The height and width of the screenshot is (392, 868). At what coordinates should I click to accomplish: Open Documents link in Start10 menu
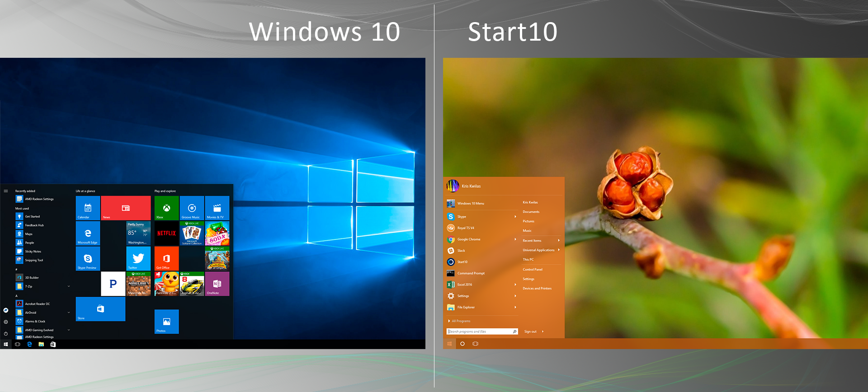531,212
